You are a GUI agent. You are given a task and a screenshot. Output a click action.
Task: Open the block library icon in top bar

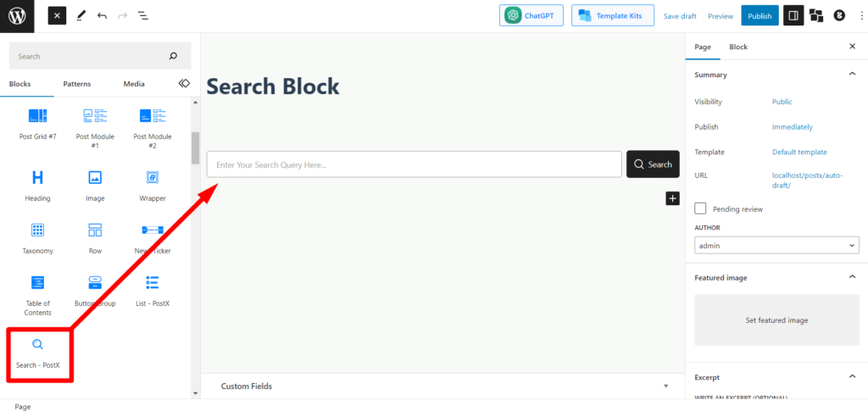pos(816,16)
